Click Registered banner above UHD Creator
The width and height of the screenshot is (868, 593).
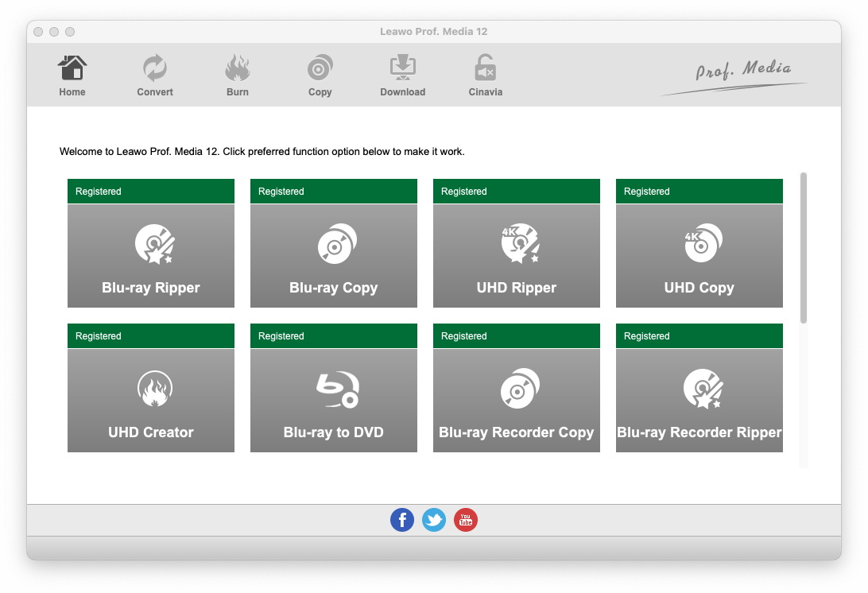coord(151,336)
